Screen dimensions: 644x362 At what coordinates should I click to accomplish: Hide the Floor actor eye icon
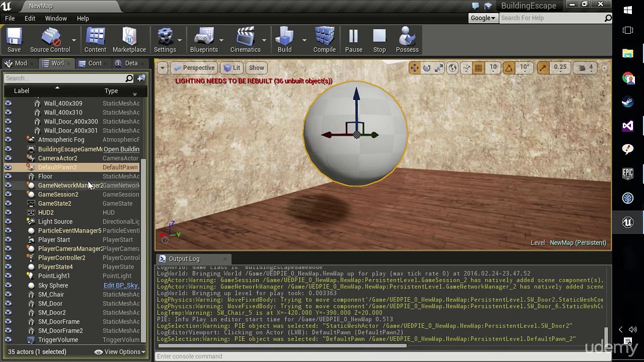pos(8,176)
